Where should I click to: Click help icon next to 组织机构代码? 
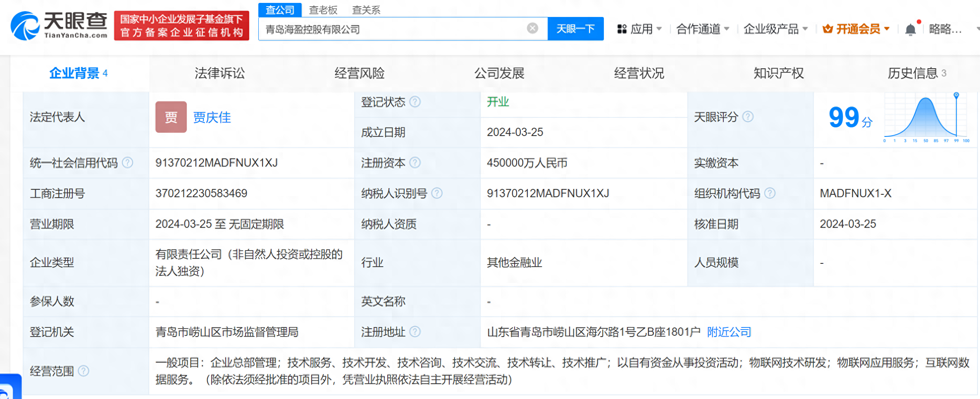pos(770,193)
